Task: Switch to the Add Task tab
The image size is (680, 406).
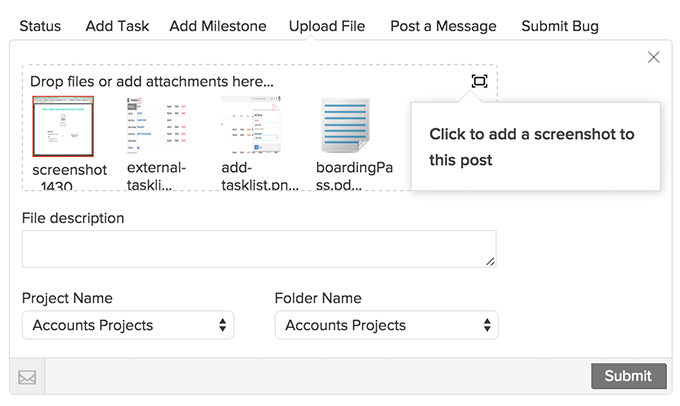Action: (117, 26)
